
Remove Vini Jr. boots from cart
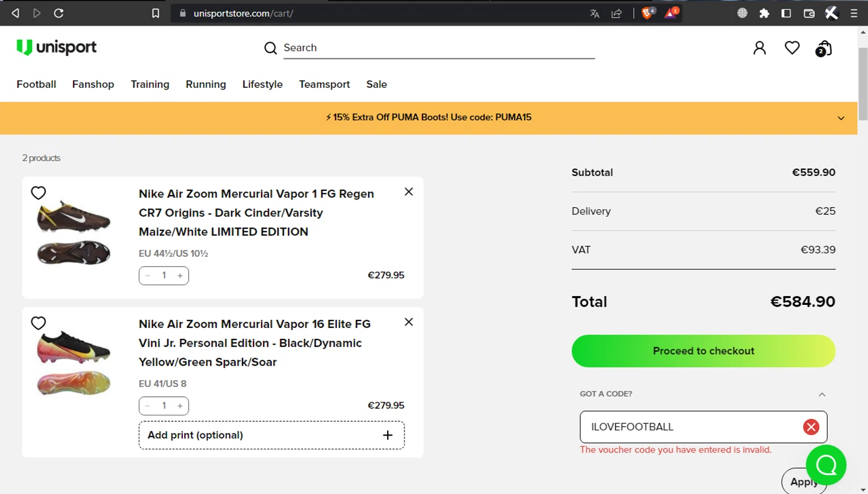[x=409, y=322]
